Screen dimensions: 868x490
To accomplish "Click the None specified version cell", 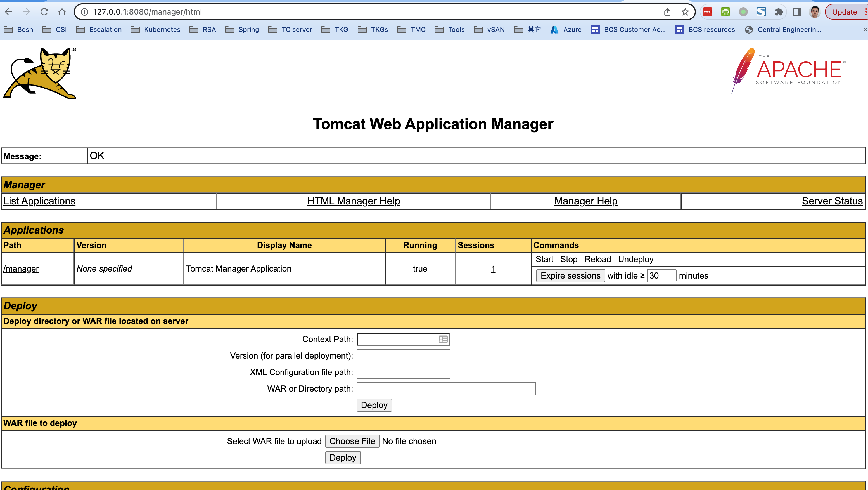I will click(104, 269).
